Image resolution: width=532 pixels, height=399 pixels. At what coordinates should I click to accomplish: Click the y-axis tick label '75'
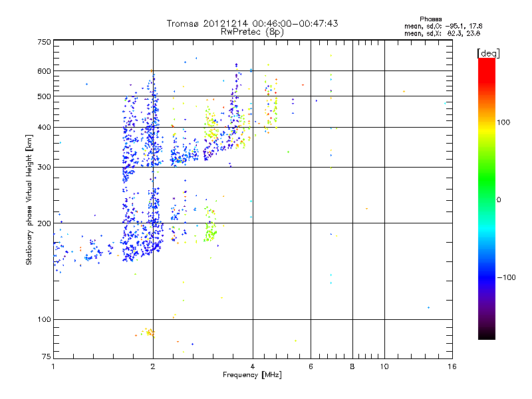[x=47, y=356]
